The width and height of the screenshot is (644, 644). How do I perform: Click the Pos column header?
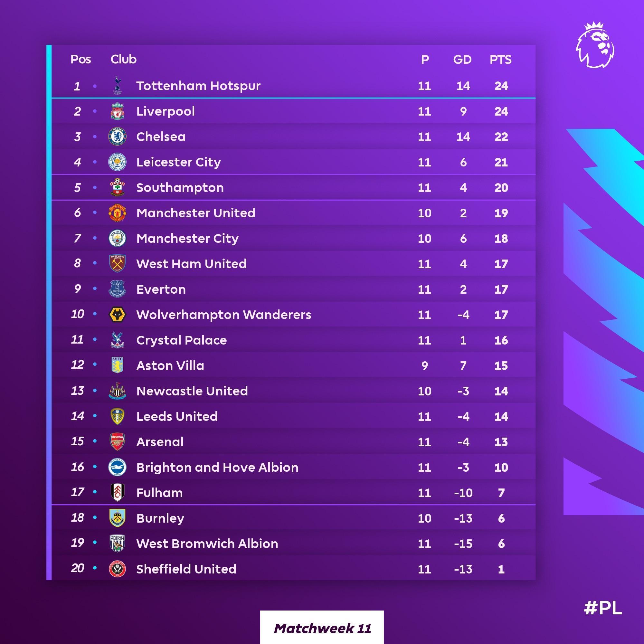coord(81,59)
